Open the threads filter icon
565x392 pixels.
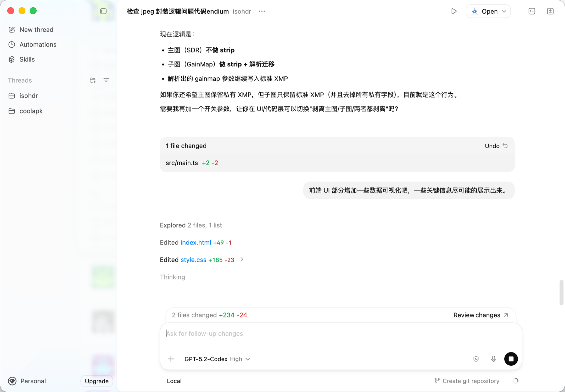[106, 80]
